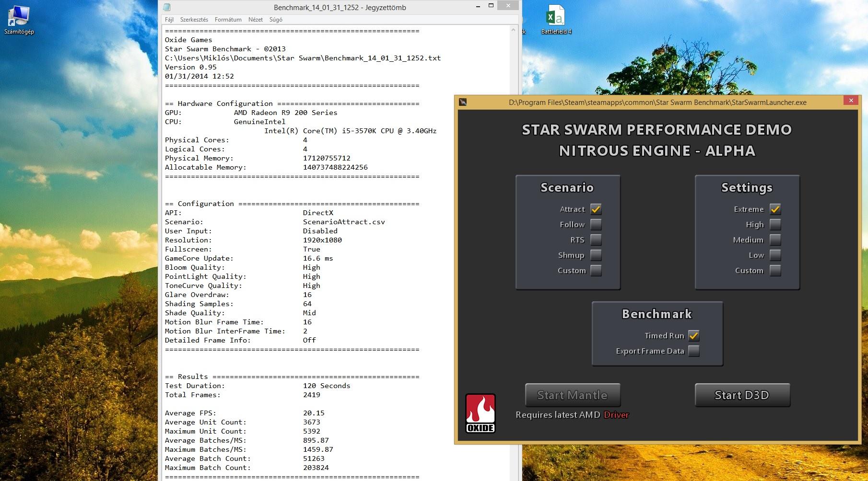Click the GameCore Update value 16.6 ms
The width and height of the screenshot is (868, 481).
[x=318, y=258]
